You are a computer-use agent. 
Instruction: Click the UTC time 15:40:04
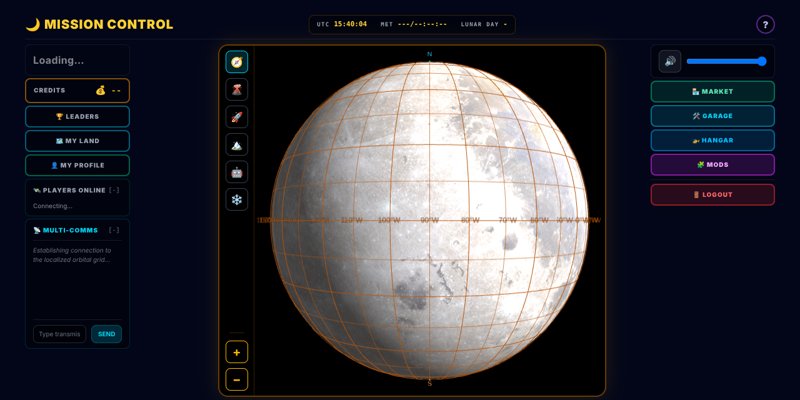point(350,24)
